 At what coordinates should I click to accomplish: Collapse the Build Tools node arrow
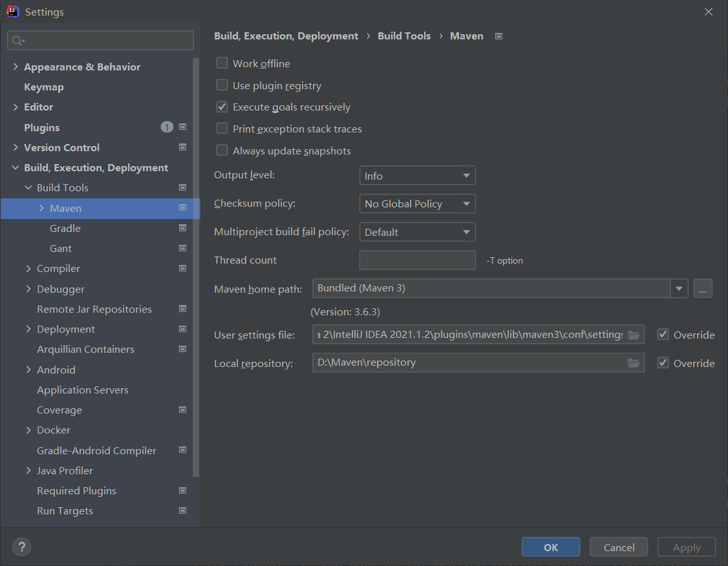pyautogui.click(x=28, y=187)
